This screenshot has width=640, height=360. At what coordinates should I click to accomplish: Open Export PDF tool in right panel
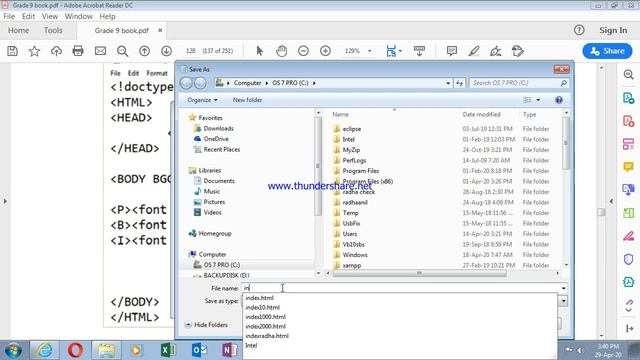click(x=629, y=98)
